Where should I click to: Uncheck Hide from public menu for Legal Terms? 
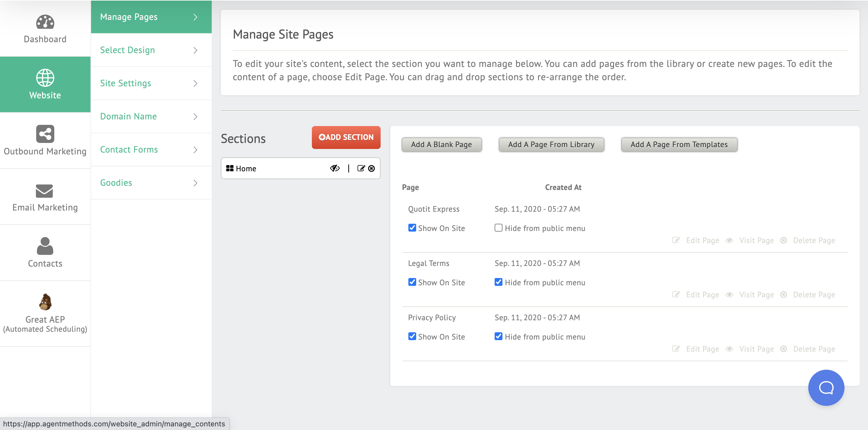pyautogui.click(x=498, y=282)
